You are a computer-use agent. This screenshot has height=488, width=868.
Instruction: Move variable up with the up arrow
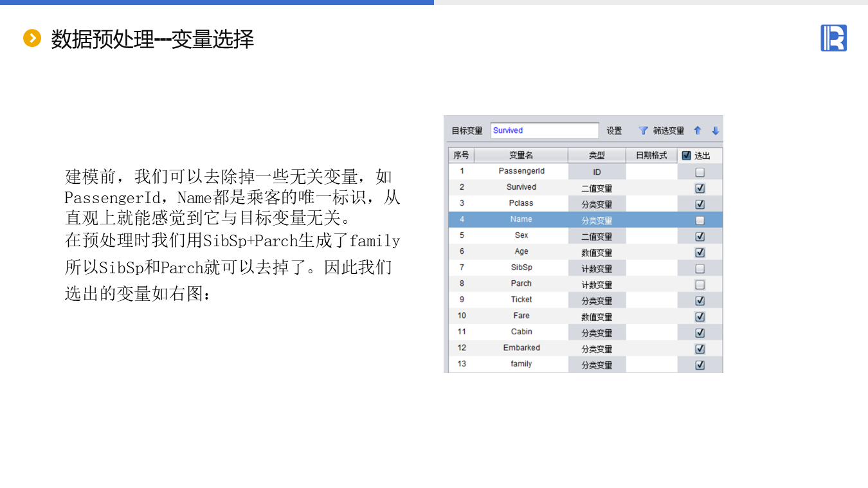(x=698, y=131)
